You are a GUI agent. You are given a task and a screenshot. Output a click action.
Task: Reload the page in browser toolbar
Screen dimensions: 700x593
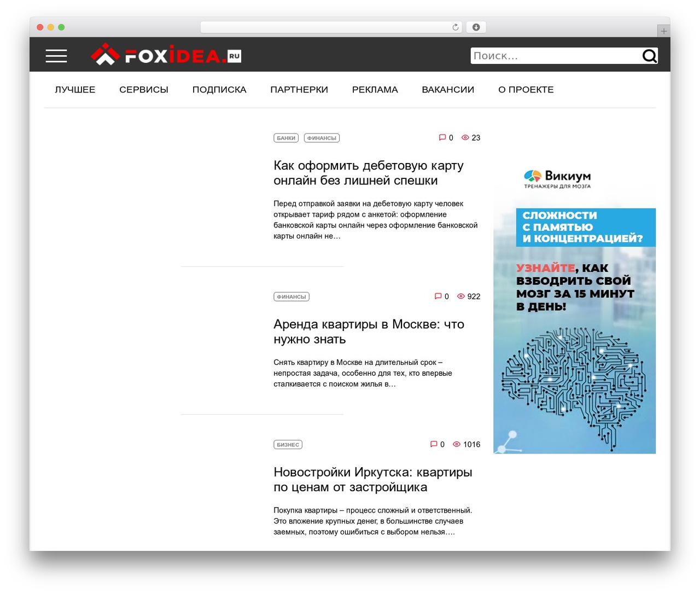456,27
